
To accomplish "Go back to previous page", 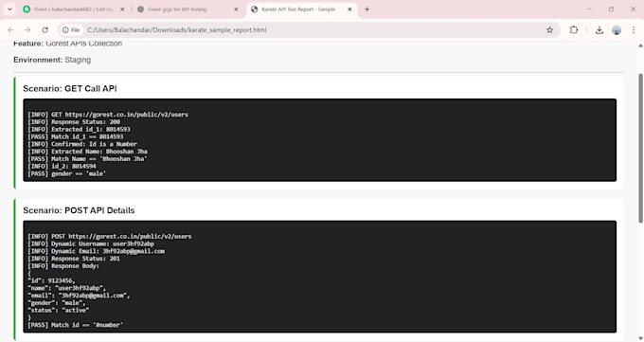I will (10, 30).
